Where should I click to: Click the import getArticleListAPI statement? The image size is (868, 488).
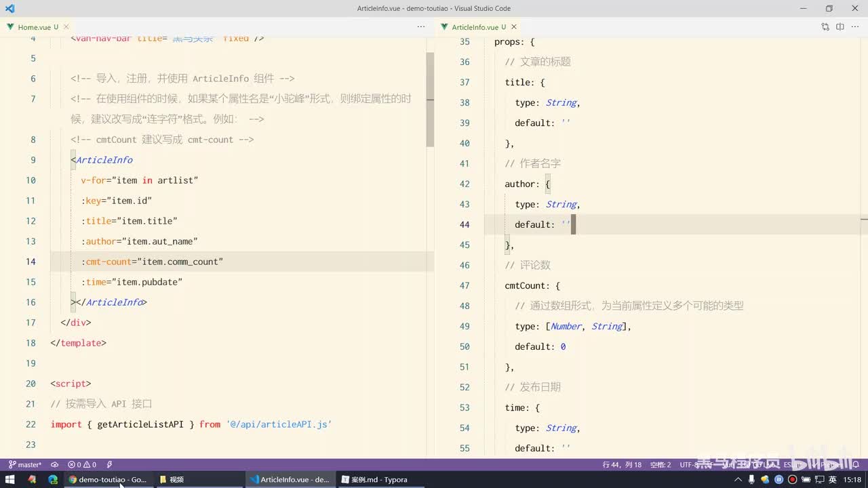click(191, 424)
